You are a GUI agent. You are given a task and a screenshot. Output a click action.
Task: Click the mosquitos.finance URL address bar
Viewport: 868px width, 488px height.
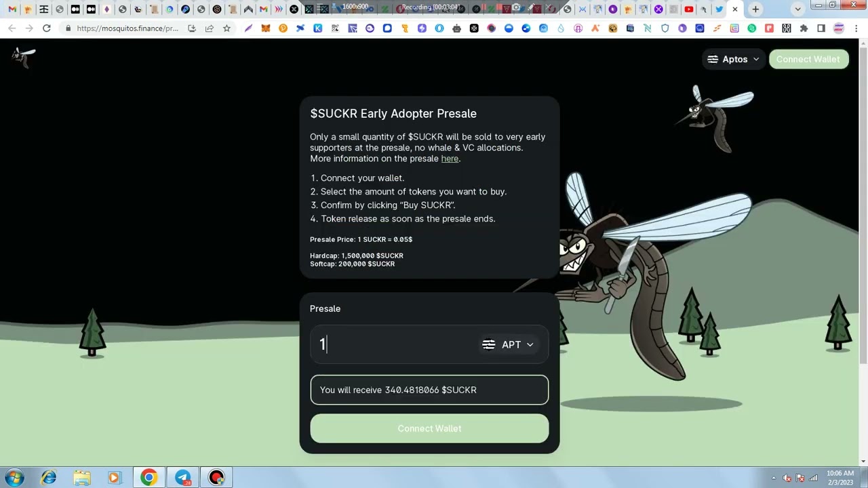point(127,28)
